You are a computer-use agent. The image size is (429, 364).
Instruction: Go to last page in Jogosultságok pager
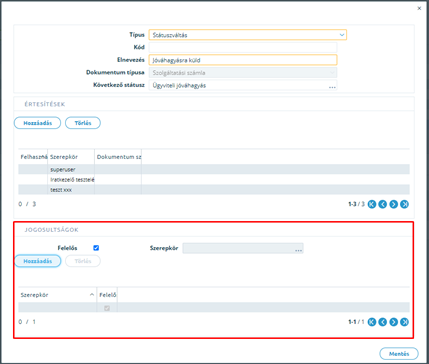pyautogui.click(x=405, y=322)
